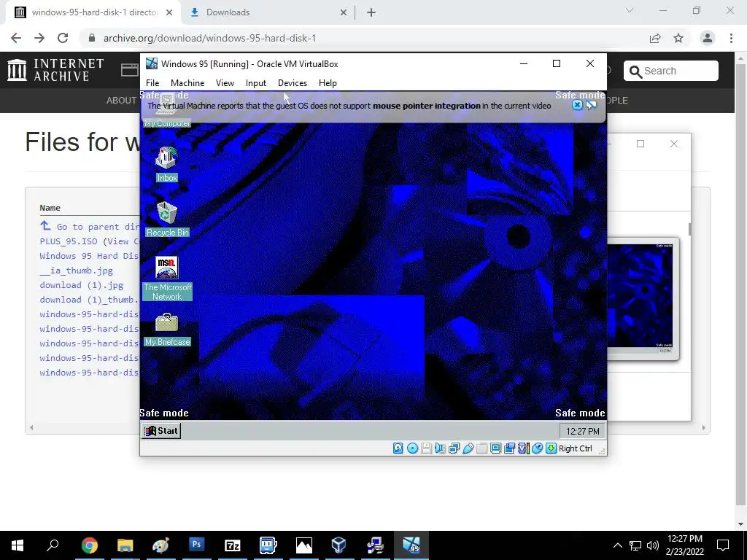Click the USB devices status icon

click(x=468, y=448)
